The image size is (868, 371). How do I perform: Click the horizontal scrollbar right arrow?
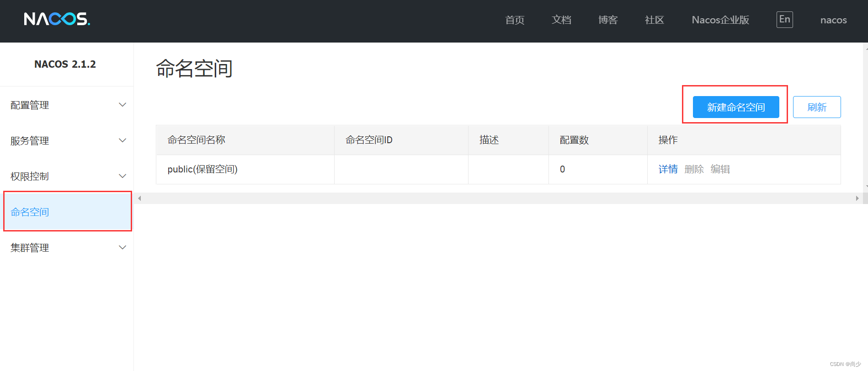point(857,198)
